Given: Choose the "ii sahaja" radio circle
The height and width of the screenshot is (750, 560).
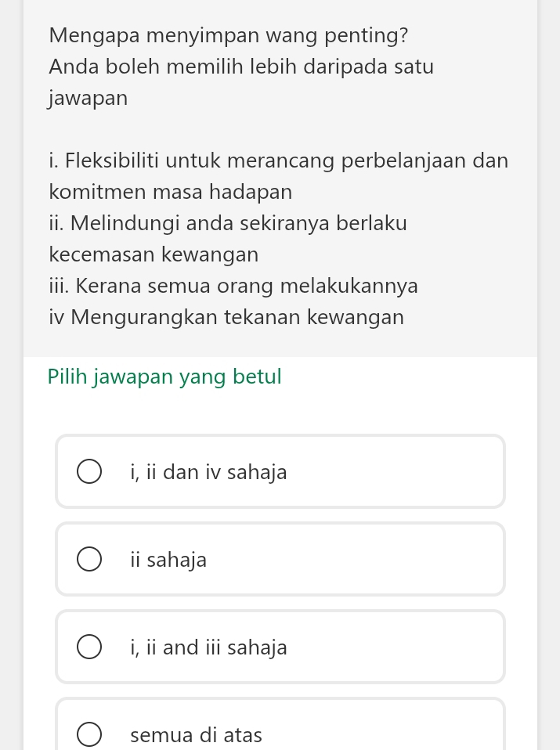Looking at the screenshot, I should point(89,561).
